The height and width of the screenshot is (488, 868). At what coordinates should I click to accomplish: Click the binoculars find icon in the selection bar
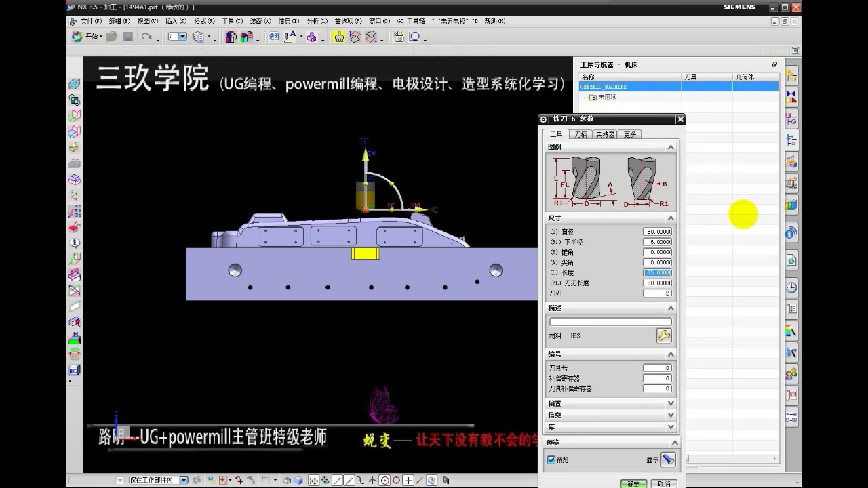(195, 480)
